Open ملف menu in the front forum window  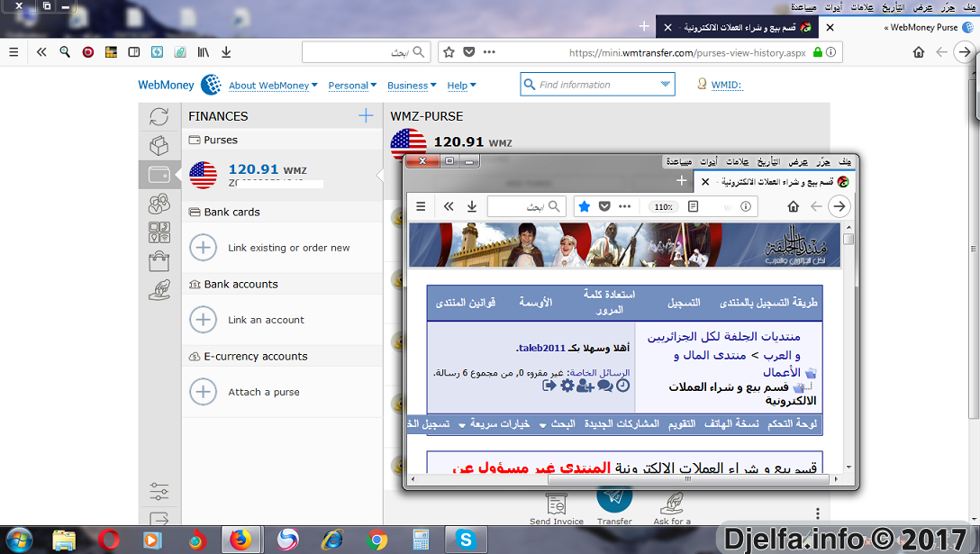tap(844, 161)
